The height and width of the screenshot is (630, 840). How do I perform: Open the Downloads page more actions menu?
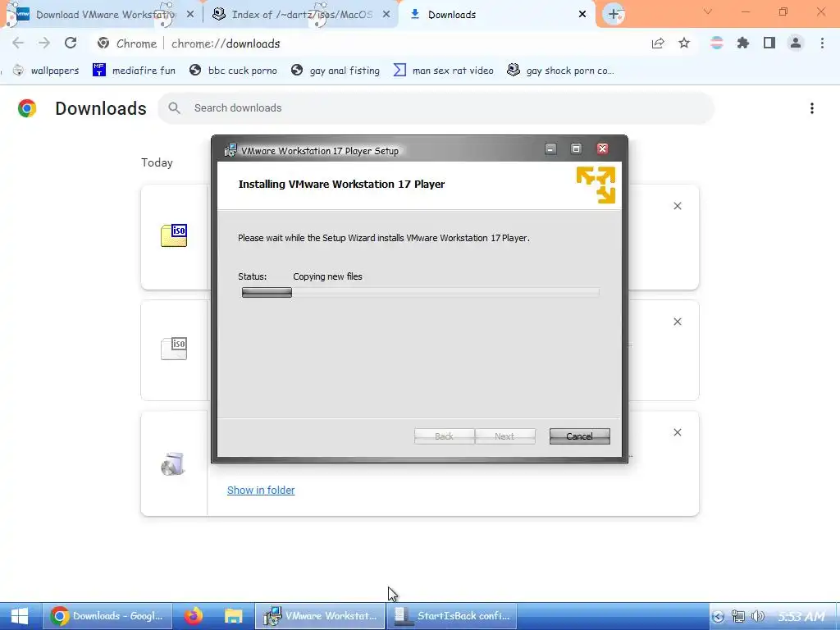click(x=812, y=108)
